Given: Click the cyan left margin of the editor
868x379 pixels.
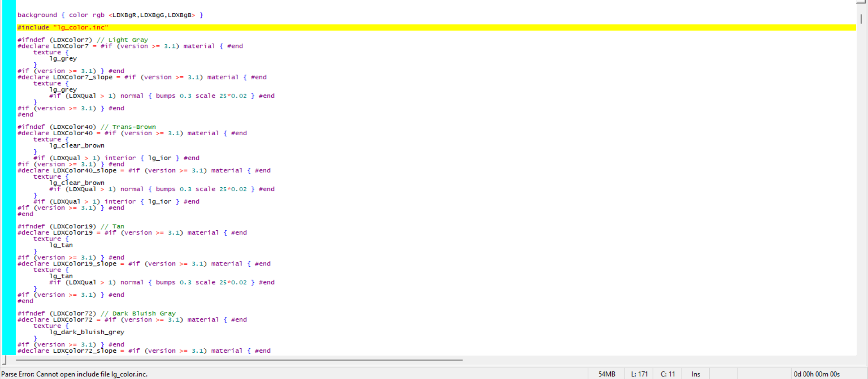Looking at the screenshot, I should pos(9,181).
